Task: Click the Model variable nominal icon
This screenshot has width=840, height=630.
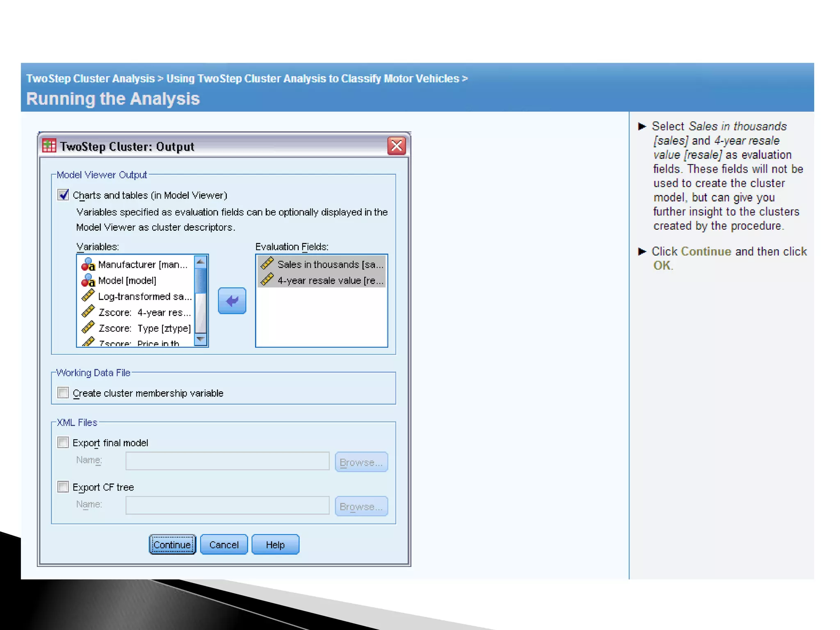Action: [88, 281]
